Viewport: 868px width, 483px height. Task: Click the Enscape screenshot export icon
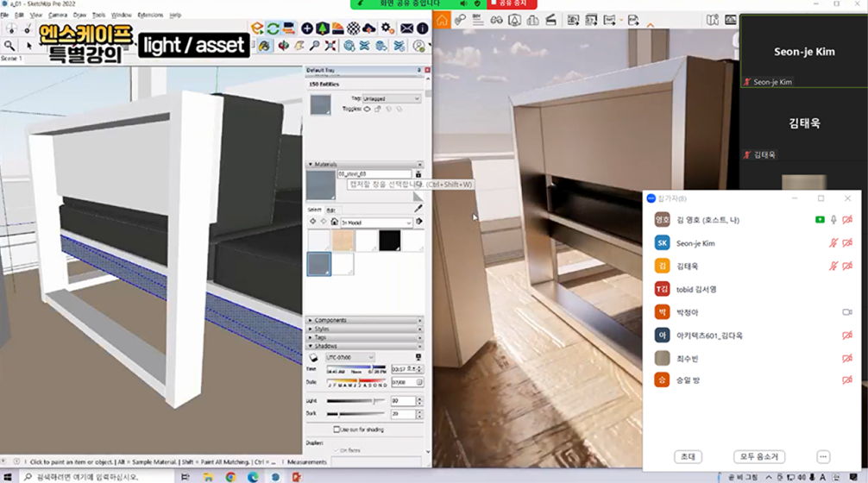click(x=573, y=21)
